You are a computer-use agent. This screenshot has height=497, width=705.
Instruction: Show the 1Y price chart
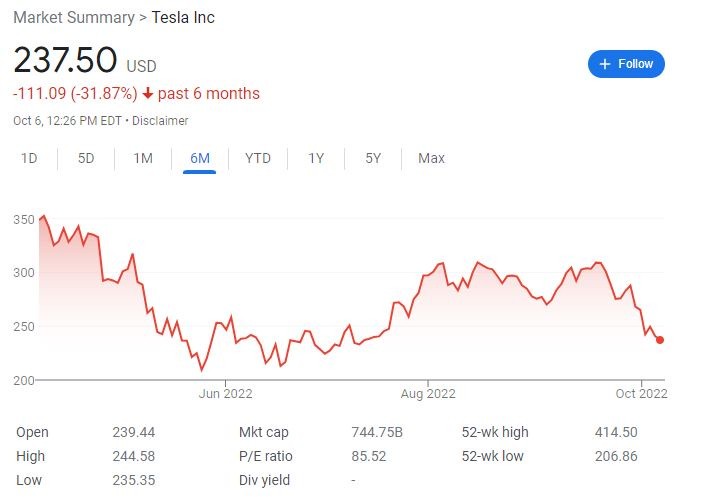point(316,158)
